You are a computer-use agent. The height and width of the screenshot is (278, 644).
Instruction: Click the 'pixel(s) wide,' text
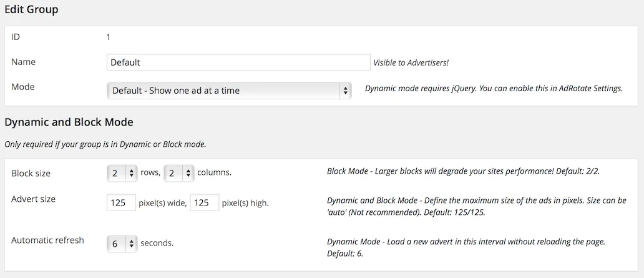pos(163,203)
